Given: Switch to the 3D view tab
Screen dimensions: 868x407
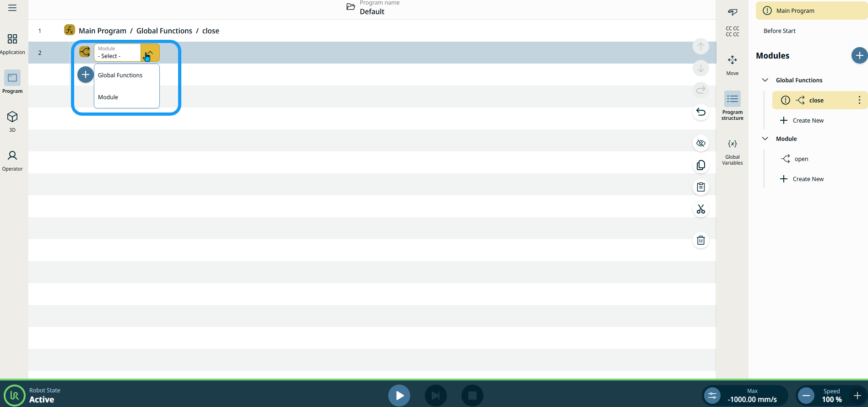Looking at the screenshot, I should pyautogui.click(x=12, y=121).
